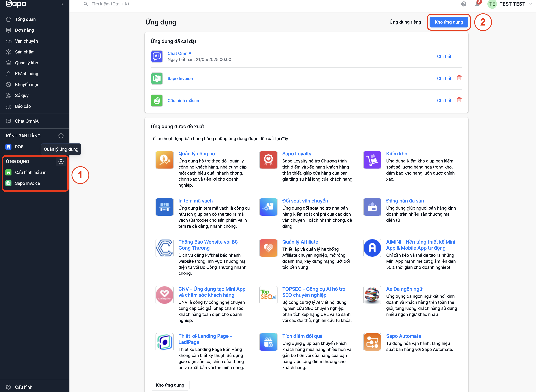Open the In tem mã vạch title
This screenshot has width=536, height=392.
pos(196,201)
